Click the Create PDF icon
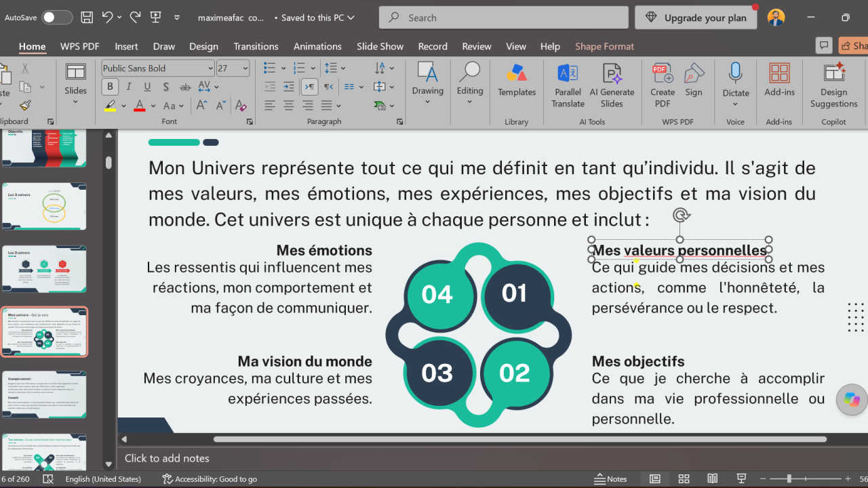The height and width of the screenshot is (488, 868). [663, 85]
